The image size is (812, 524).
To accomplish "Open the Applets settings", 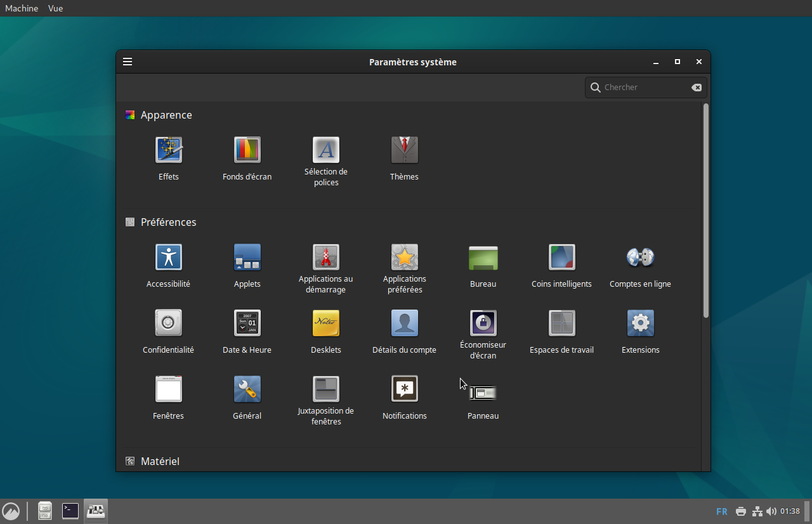I will 247,258.
